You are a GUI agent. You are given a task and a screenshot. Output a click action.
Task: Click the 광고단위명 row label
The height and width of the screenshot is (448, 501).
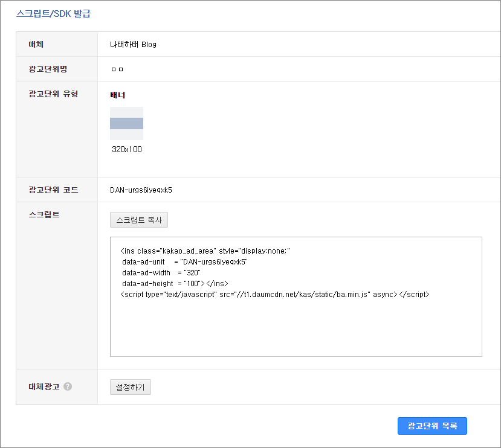coord(48,69)
